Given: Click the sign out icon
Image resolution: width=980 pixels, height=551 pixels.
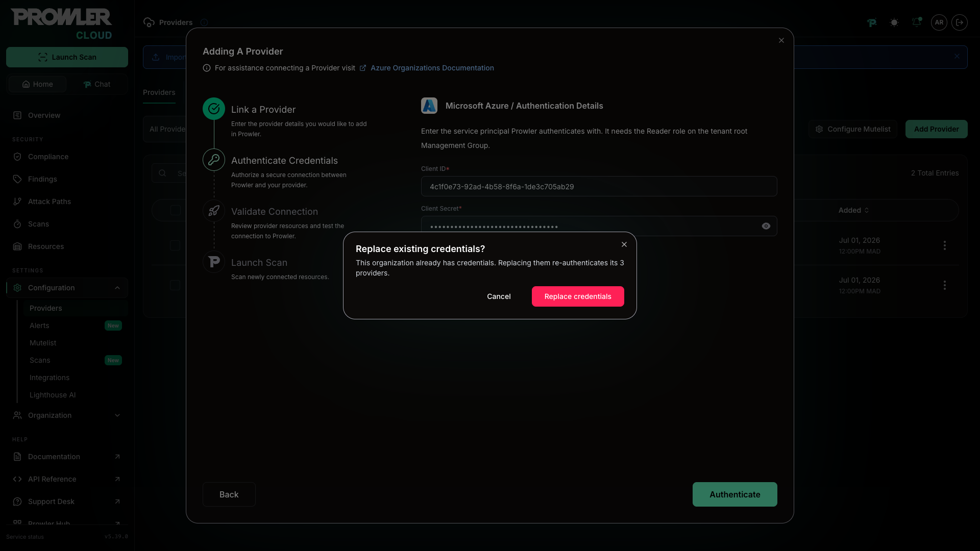Looking at the screenshot, I should tap(960, 22).
